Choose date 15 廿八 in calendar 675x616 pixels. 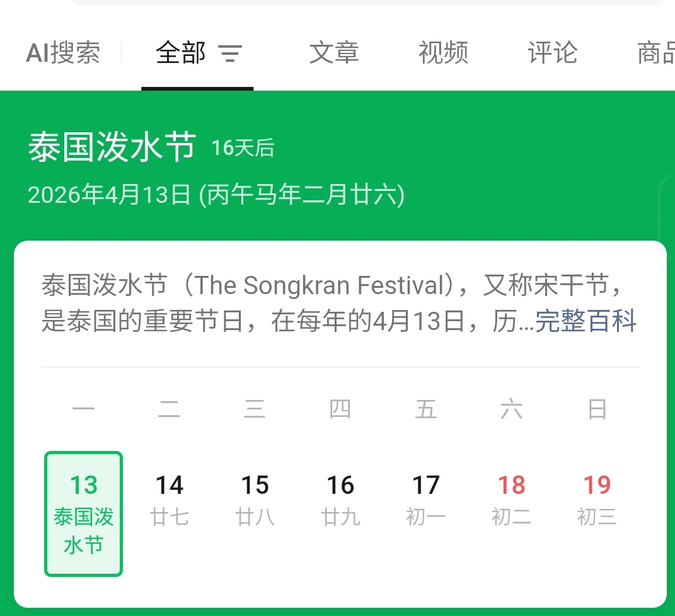point(255,501)
